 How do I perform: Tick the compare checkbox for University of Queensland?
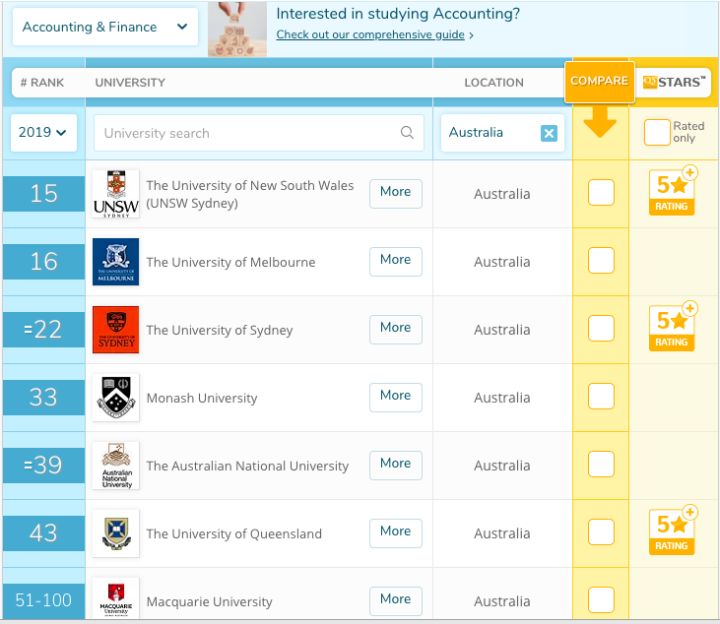tap(601, 532)
